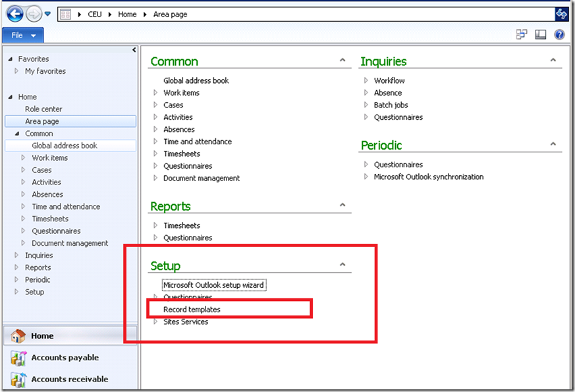The width and height of the screenshot is (575, 392).
Task: Open the File menu dropdown
Action: tap(24, 35)
